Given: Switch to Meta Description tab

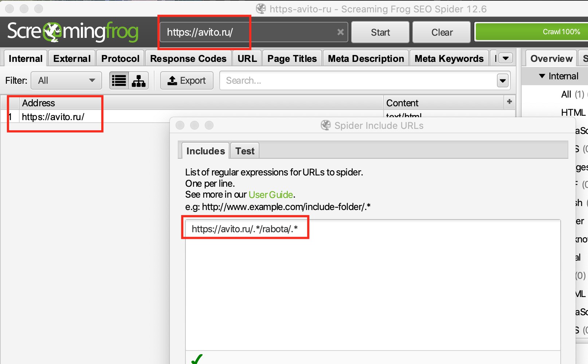Looking at the screenshot, I should (366, 59).
